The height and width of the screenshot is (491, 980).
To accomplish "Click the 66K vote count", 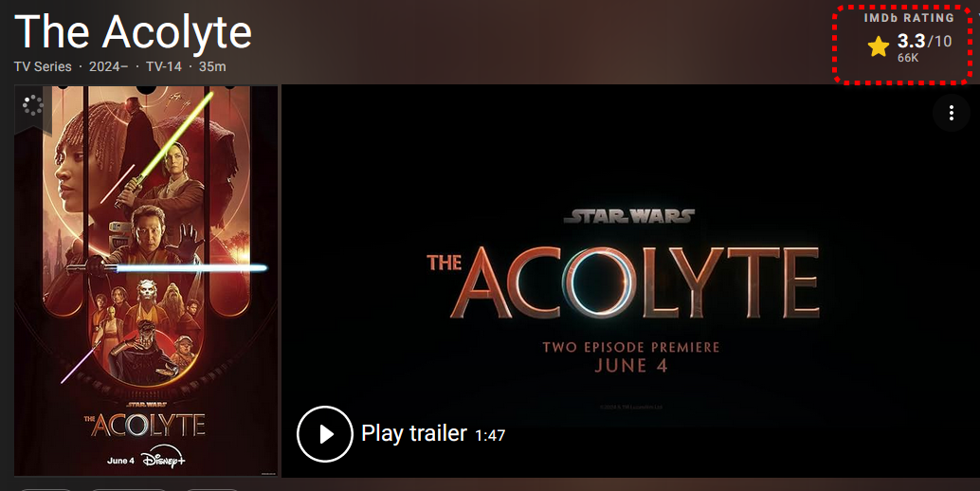I will [x=908, y=58].
